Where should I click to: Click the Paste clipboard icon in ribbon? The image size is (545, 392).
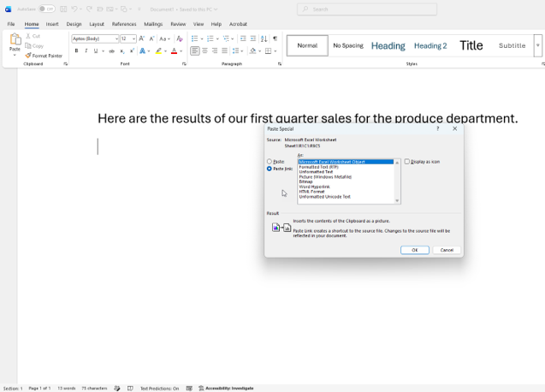15,39
